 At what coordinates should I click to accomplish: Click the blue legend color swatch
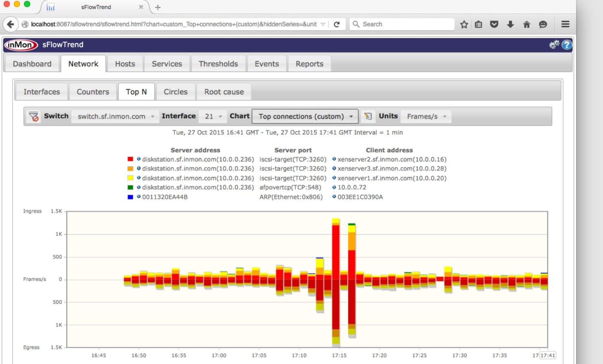[130, 197]
